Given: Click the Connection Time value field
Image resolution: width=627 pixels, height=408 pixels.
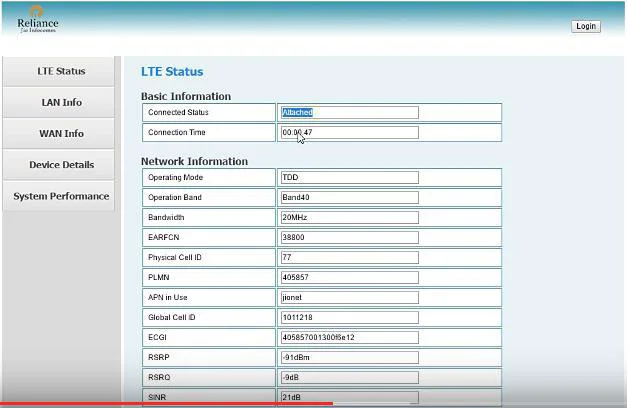Looking at the screenshot, I should pyautogui.click(x=349, y=132).
